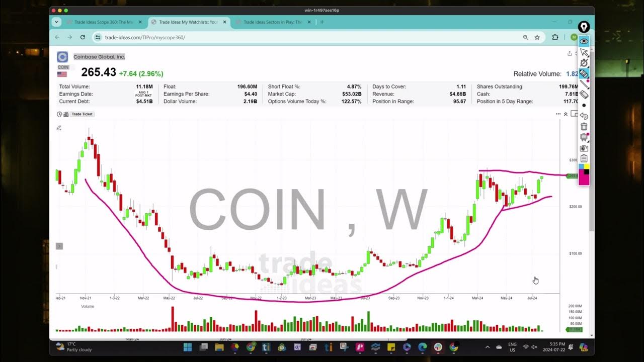The image size is (644, 362).
Task: Reload the page with the refresh button
Action: coord(83,37)
